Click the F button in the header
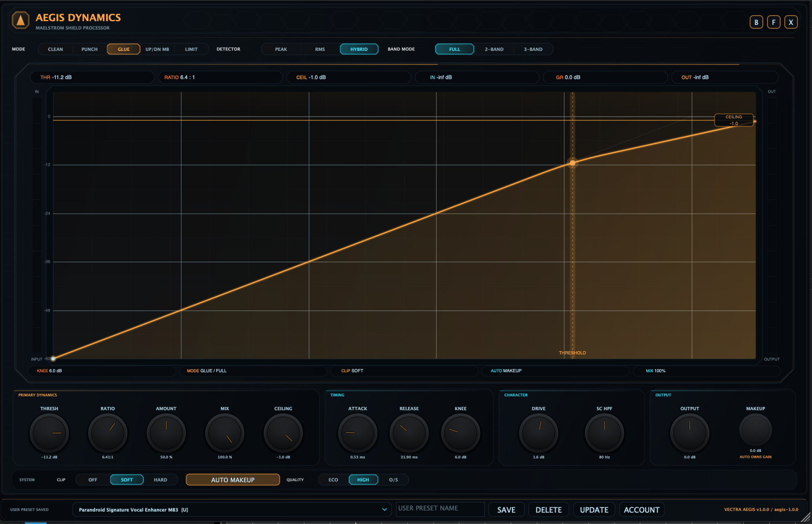The image size is (812, 524). 774,22
